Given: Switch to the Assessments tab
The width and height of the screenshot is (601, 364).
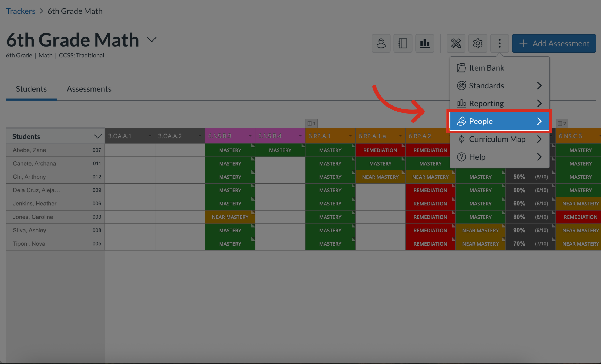Looking at the screenshot, I should (89, 89).
